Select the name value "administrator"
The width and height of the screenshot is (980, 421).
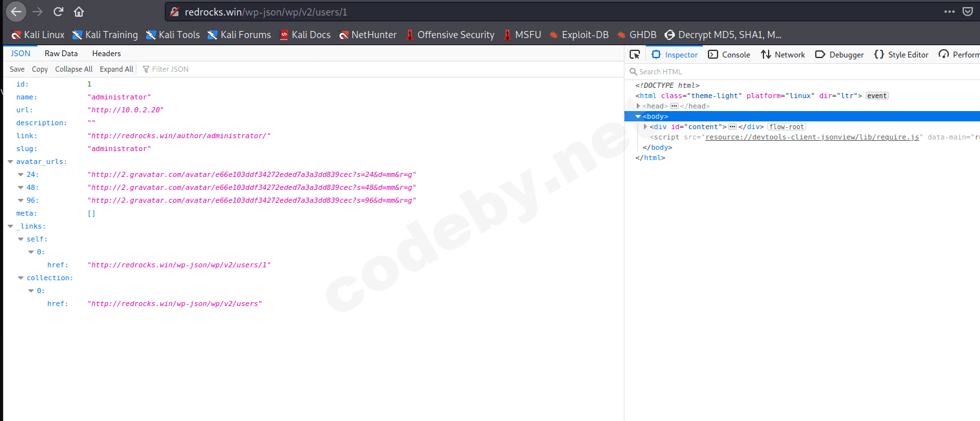(x=119, y=97)
